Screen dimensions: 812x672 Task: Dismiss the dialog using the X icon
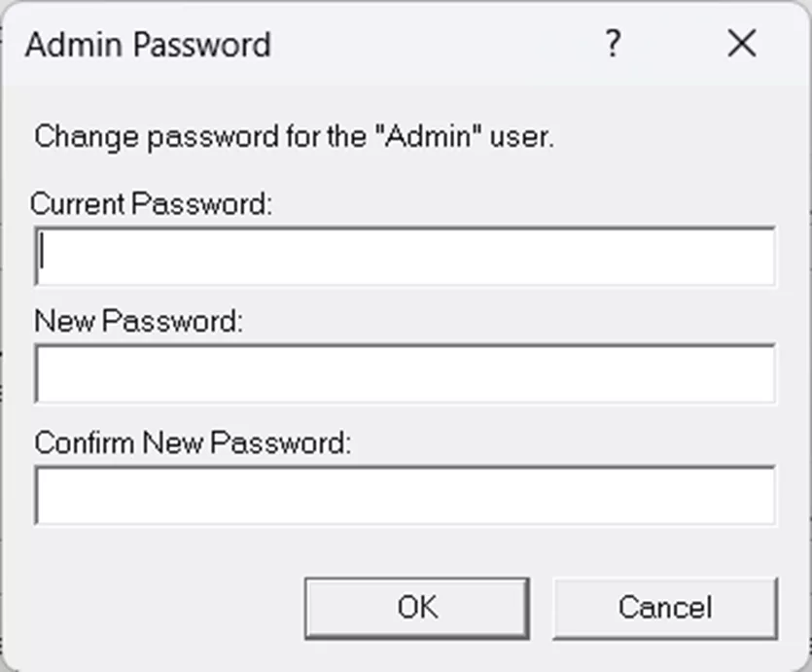click(x=742, y=44)
